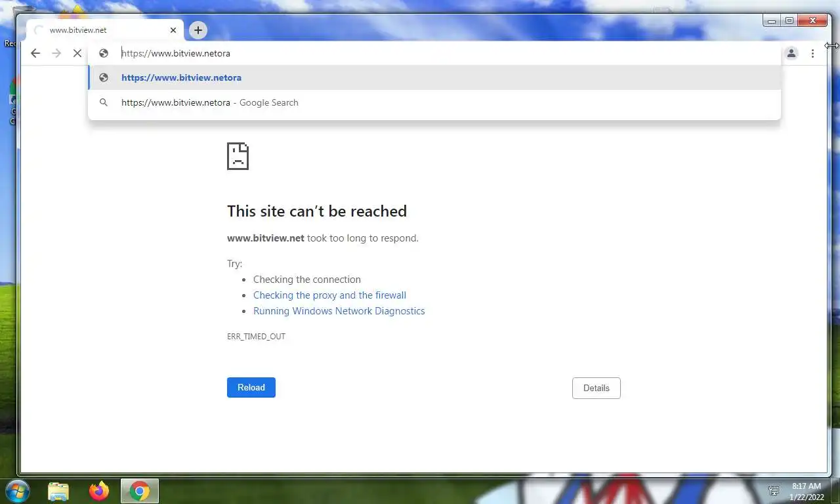The width and height of the screenshot is (840, 504).
Task: Open Windows Explorer from the taskbar
Action: (x=58, y=491)
